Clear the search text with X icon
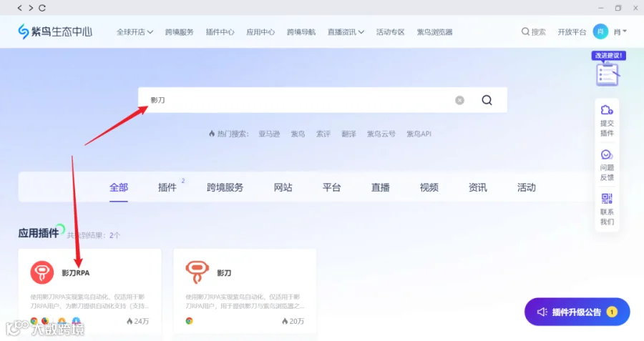The width and height of the screenshot is (644, 341). click(x=459, y=100)
